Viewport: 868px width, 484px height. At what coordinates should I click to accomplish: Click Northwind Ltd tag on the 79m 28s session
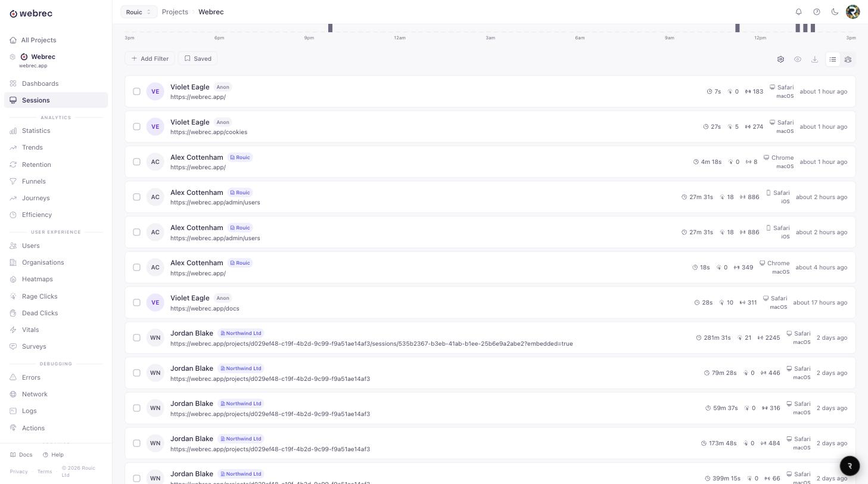click(x=241, y=368)
